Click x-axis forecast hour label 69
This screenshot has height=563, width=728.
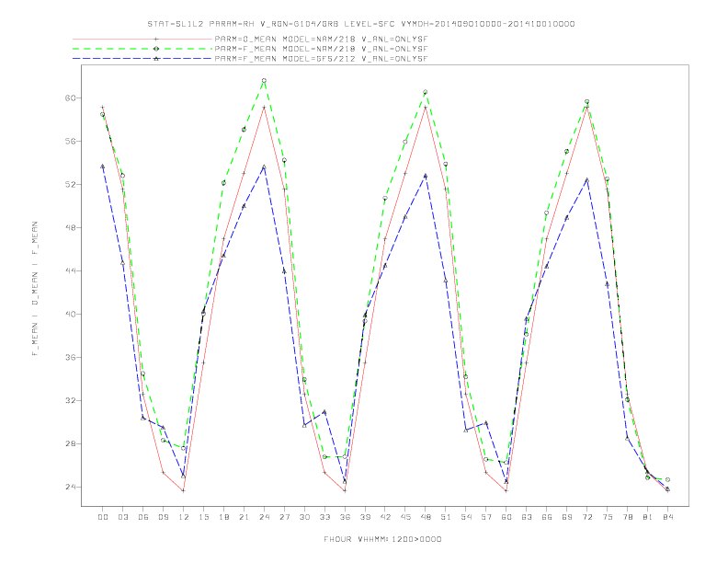coord(567,517)
